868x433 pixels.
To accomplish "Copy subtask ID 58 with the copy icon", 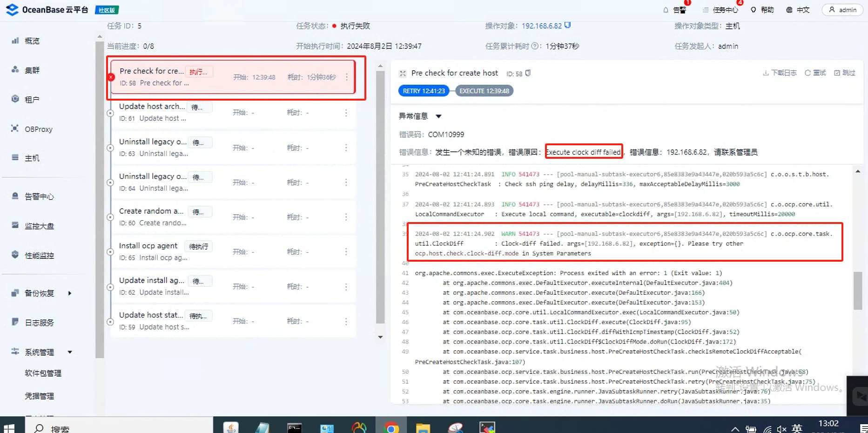I will tap(528, 73).
